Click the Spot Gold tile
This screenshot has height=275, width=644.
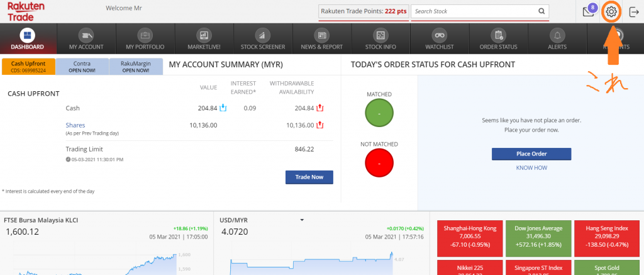607,267
